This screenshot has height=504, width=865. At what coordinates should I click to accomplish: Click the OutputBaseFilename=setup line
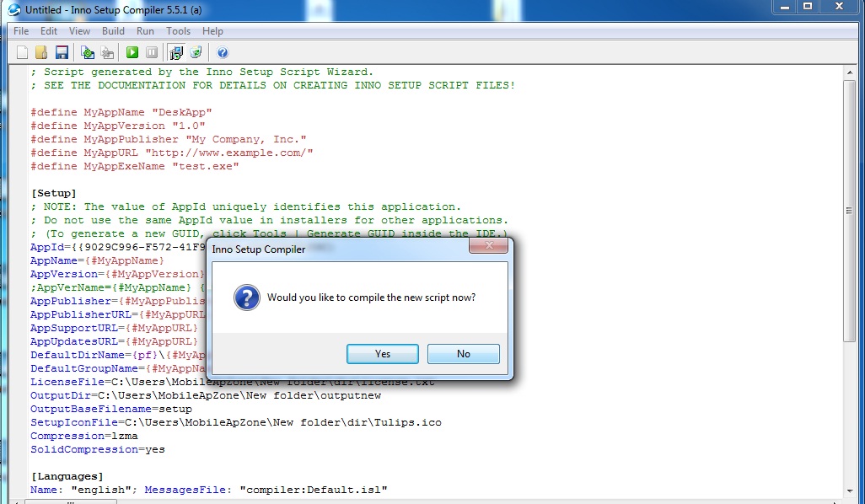pos(111,409)
